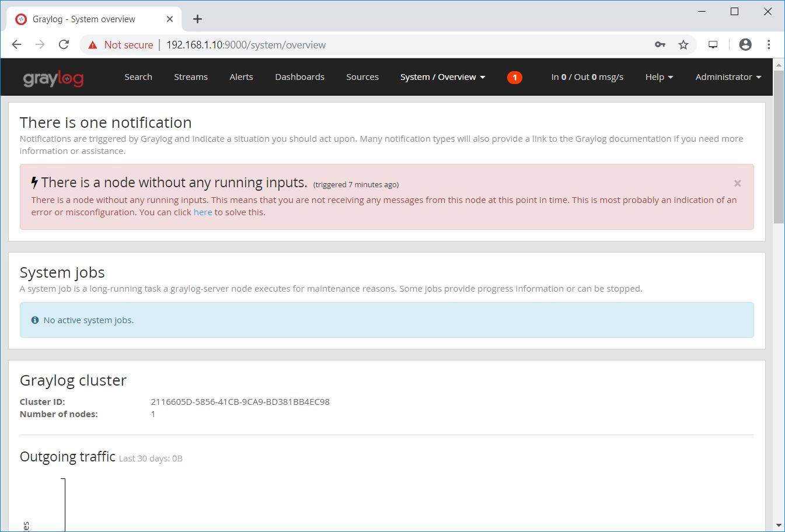Open the Chrome profile avatar
Image resolution: width=785 pixels, height=532 pixels.
[745, 44]
